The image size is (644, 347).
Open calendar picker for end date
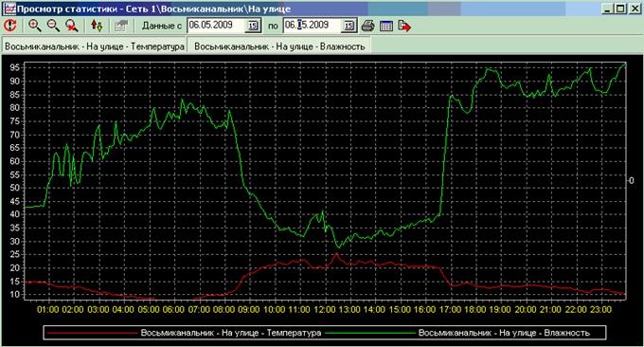point(349,26)
